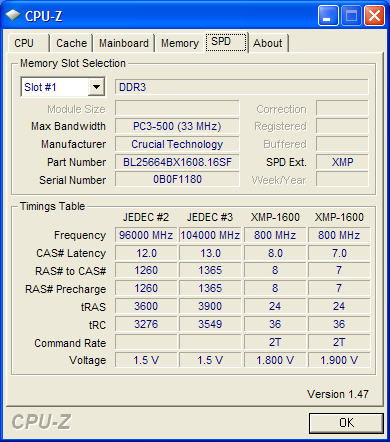Click the Version 1.47 label
Screen dimensions: 390x442
point(338,394)
